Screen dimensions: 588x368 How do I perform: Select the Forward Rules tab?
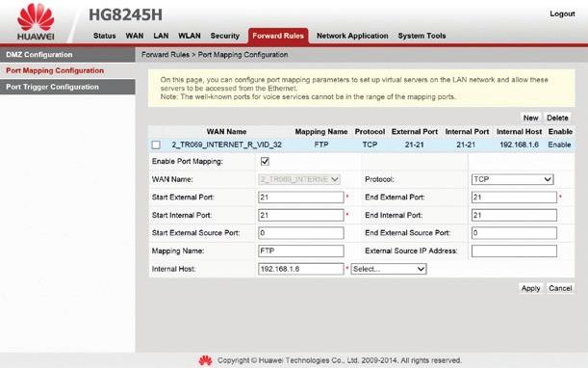click(x=278, y=36)
